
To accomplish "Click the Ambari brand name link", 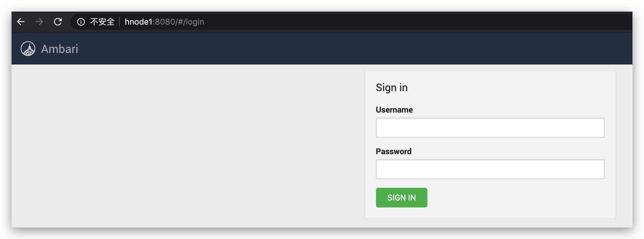I will tap(59, 49).
